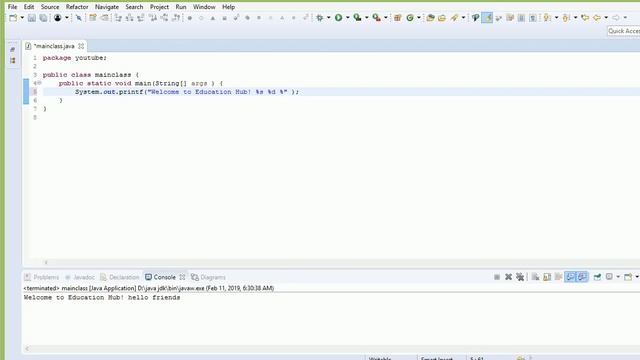Toggle Show Console on Standard Error
The height and width of the screenshot is (360, 640).
(x=582, y=277)
